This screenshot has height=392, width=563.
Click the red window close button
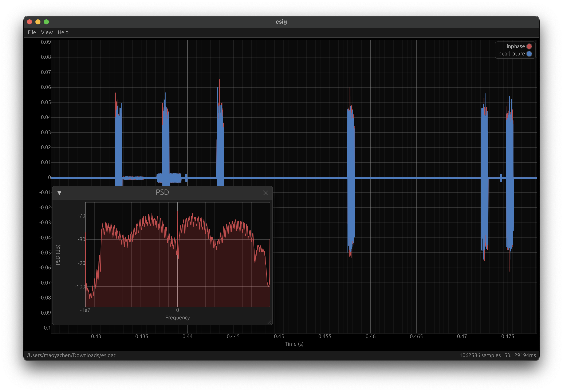point(30,22)
